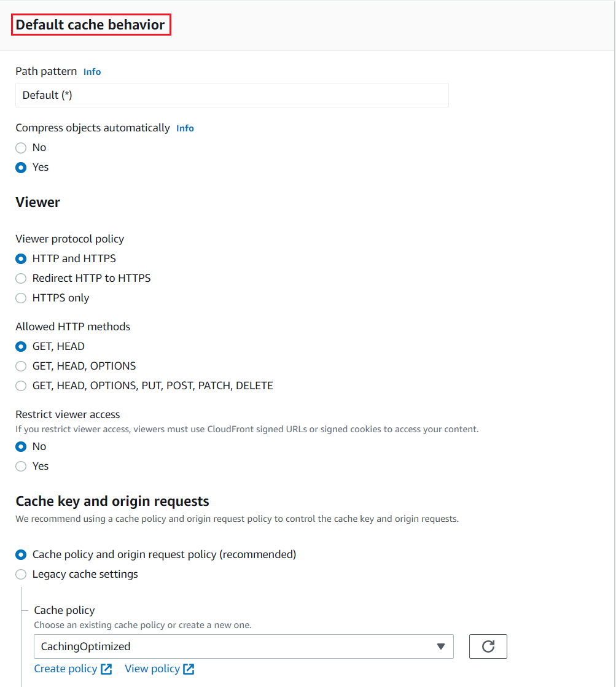616x687 pixels.
Task: Click the Path pattern Default (*) field
Action: (x=232, y=95)
